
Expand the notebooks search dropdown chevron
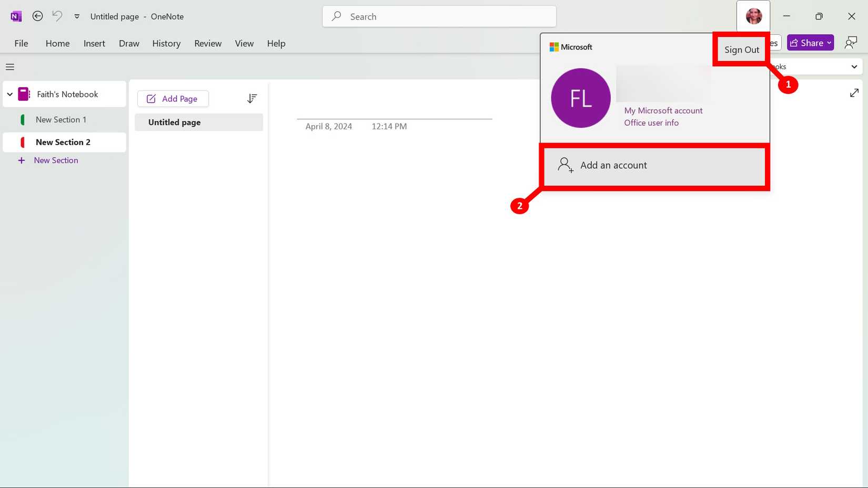point(854,67)
